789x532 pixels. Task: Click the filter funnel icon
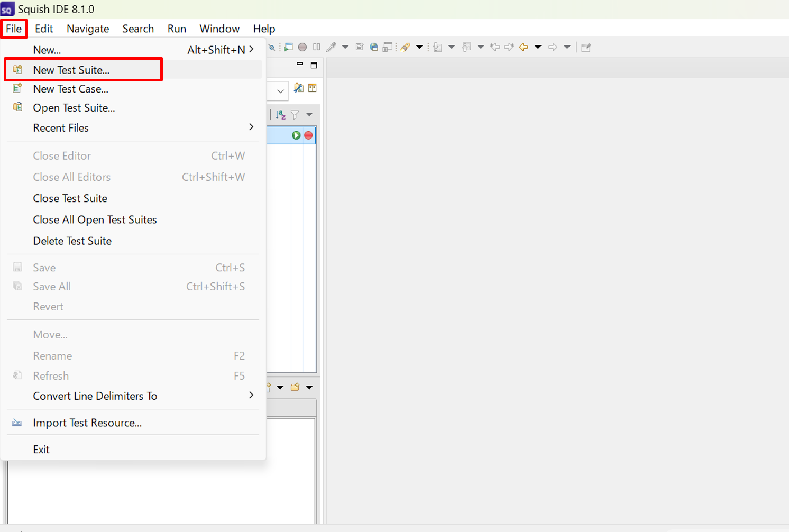click(295, 115)
